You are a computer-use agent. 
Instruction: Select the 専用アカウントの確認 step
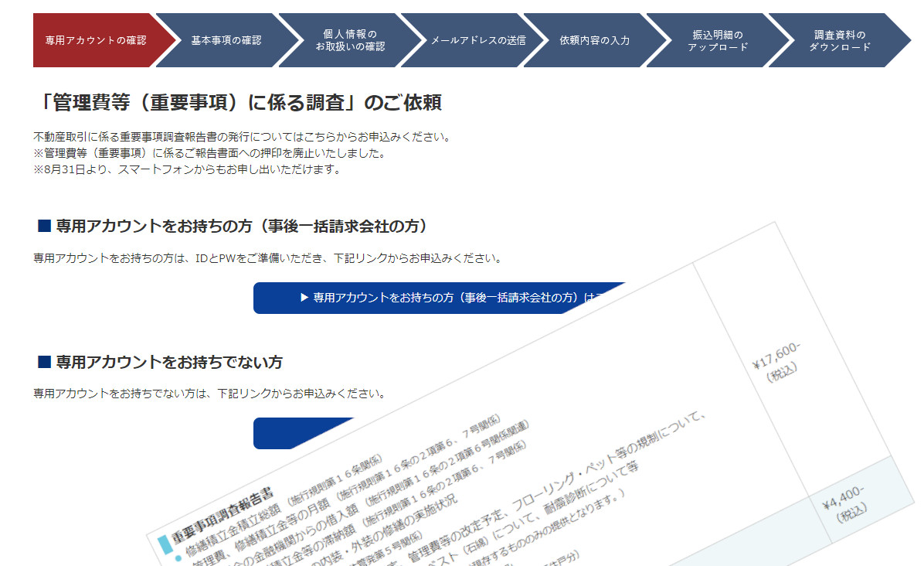97,40
